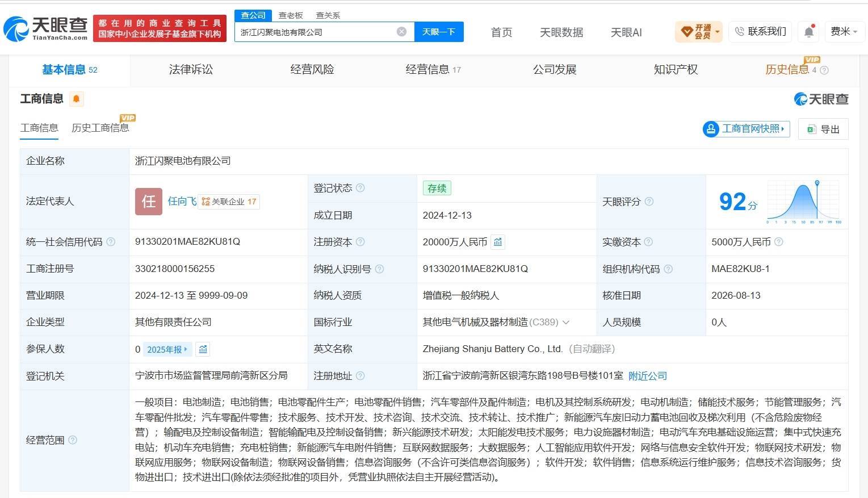Switch to the 查关系 search tab
Image resolution: width=868 pixels, height=498 pixels.
click(x=328, y=15)
